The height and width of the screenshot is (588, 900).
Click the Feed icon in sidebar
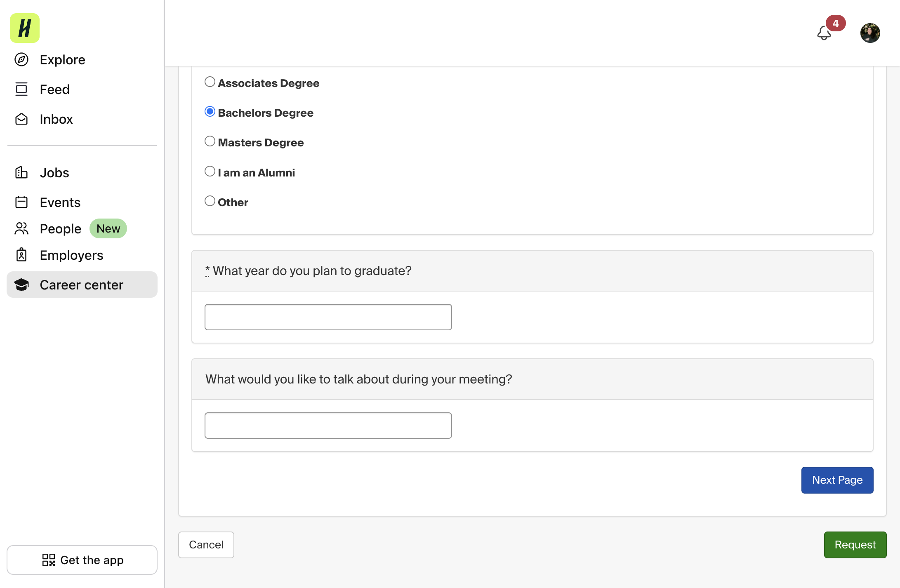point(21,89)
